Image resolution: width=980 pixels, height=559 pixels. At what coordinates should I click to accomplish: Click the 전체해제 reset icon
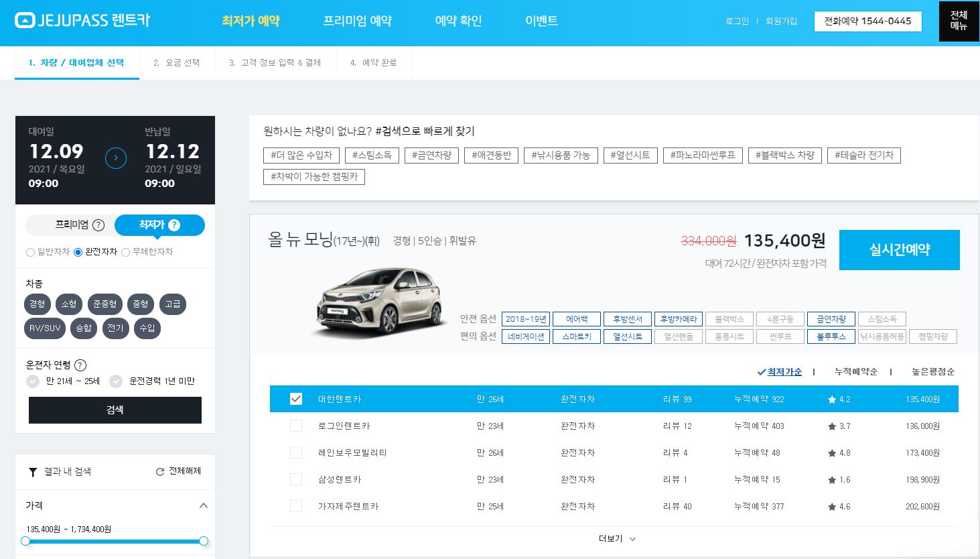(159, 472)
